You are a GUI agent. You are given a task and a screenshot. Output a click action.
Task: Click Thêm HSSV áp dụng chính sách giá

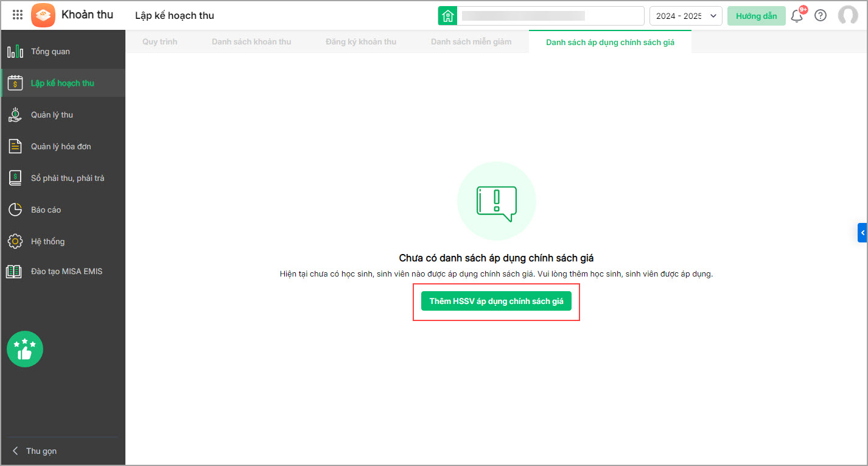[x=496, y=301]
